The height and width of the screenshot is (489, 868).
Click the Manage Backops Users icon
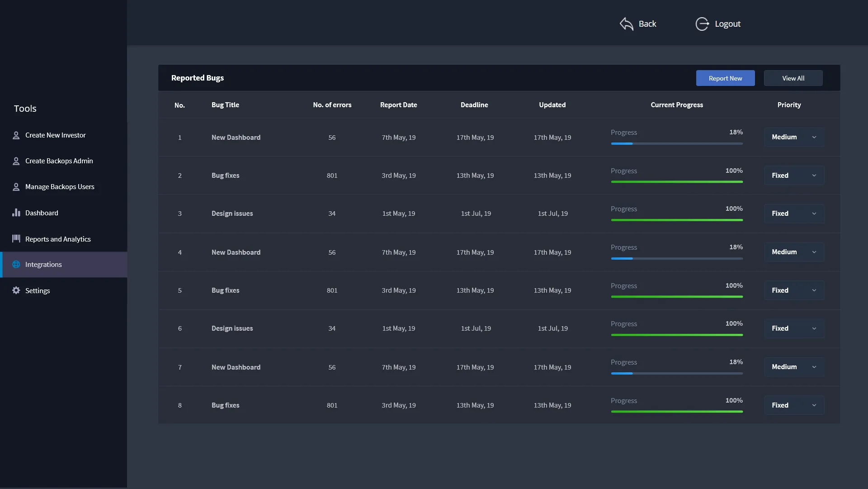16,187
